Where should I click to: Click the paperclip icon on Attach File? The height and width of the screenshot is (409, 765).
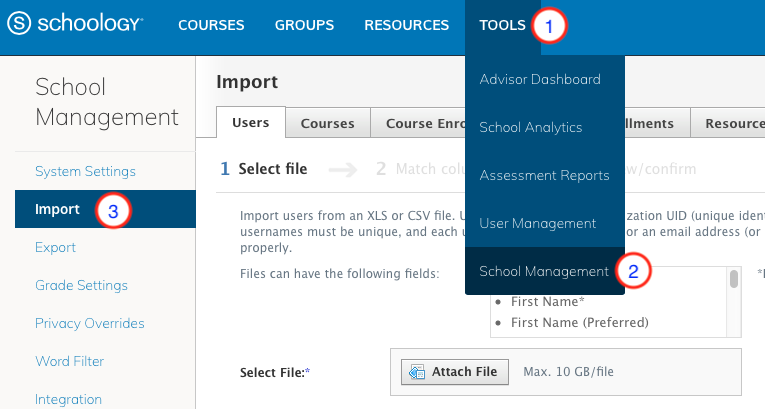pyautogui.click(x=416, y=372)
